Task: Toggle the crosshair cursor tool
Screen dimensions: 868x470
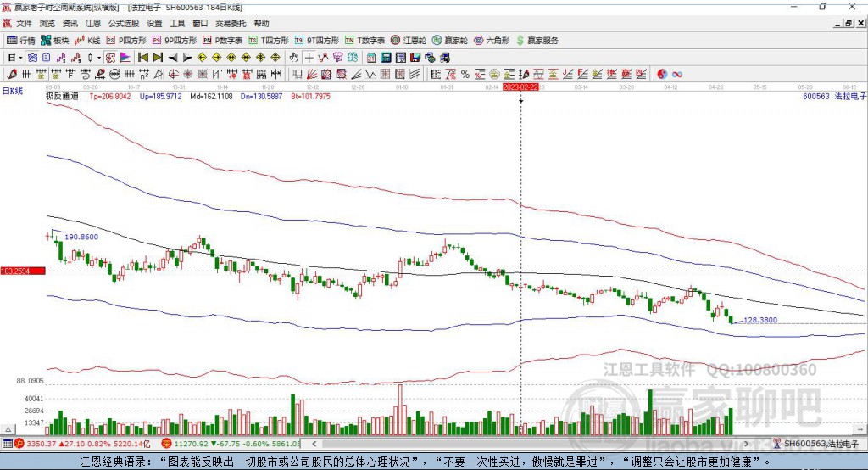Action: (309, 58)
